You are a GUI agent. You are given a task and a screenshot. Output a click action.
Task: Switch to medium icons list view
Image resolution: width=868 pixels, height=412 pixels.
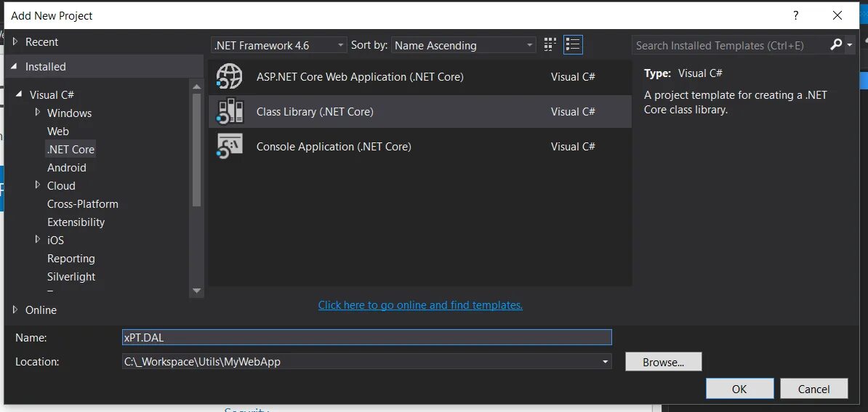573,45
